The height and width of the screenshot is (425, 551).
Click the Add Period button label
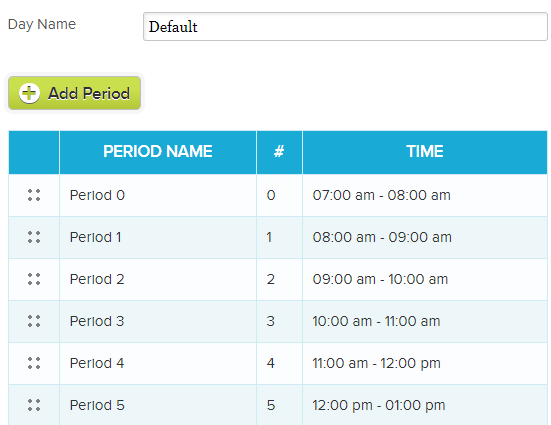coord(89,94)
